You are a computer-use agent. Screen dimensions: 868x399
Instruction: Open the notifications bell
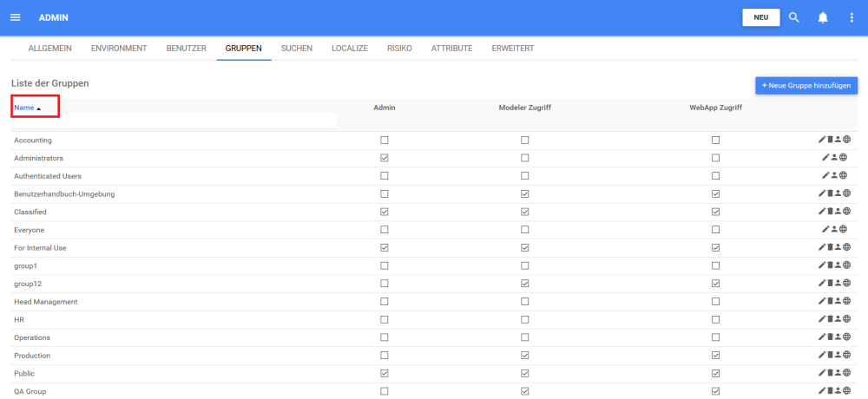[x=823, y=17]
